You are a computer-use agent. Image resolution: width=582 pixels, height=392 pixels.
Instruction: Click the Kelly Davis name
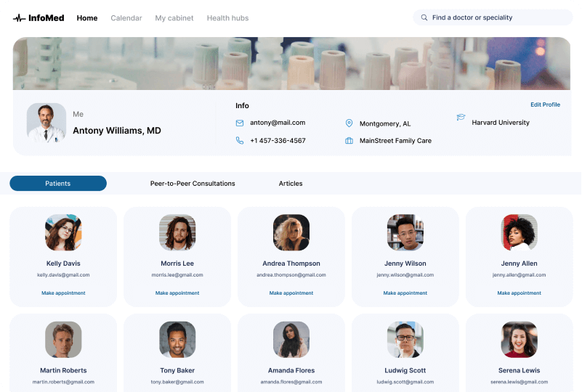63,264
